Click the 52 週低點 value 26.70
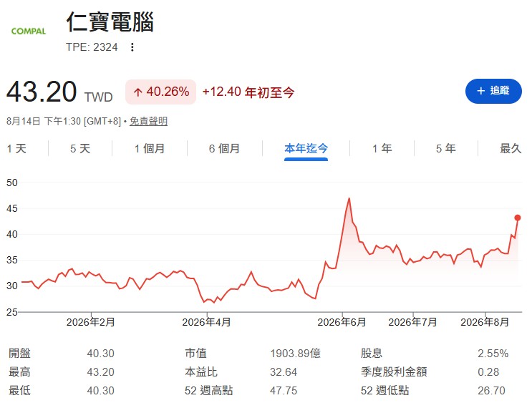This screenshot has height=413, width=532. [x=492, y=391]
